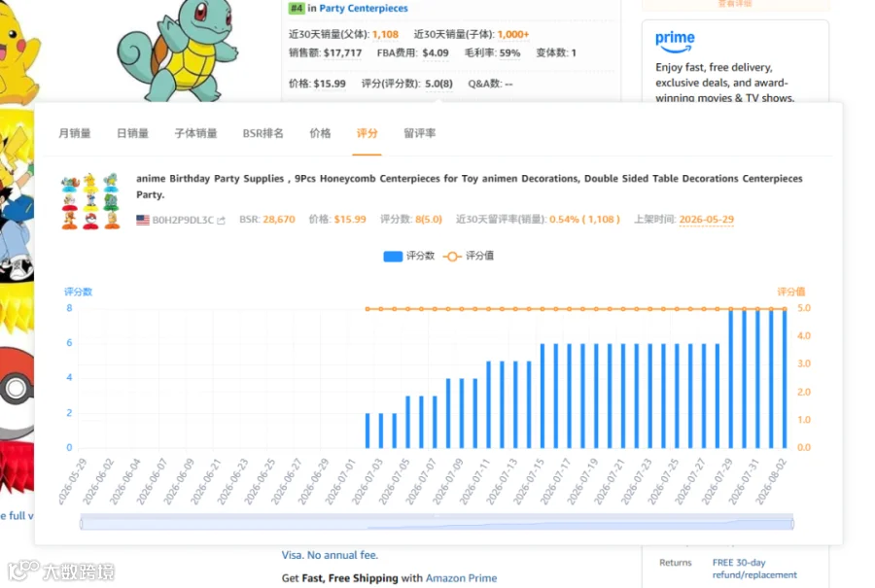Switch to the 月销量 tab
The width and height of the screenshot is (875, 588).
(x=74, y=133)
